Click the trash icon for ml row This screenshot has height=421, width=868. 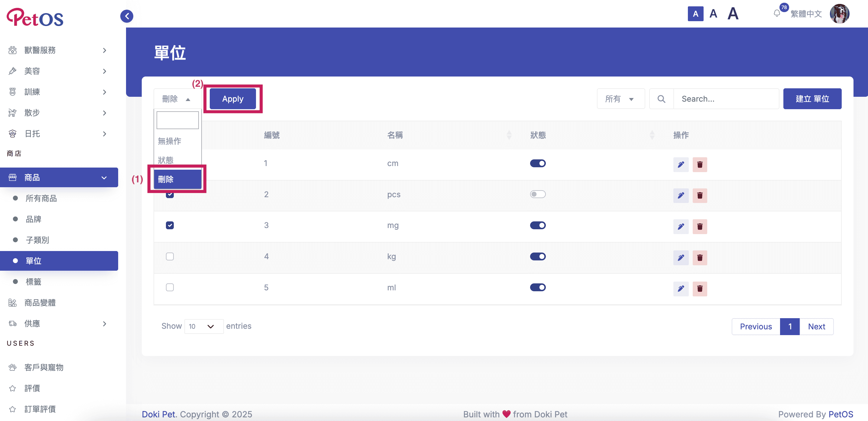tap(700, 289)
